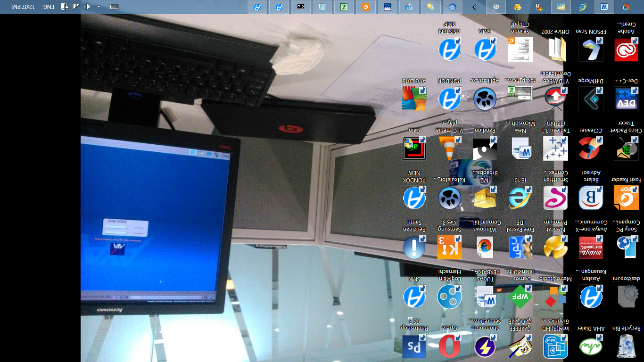Open the Office 2007 folder icon
This screenshot has width=644, height=362.
point(555,49)
